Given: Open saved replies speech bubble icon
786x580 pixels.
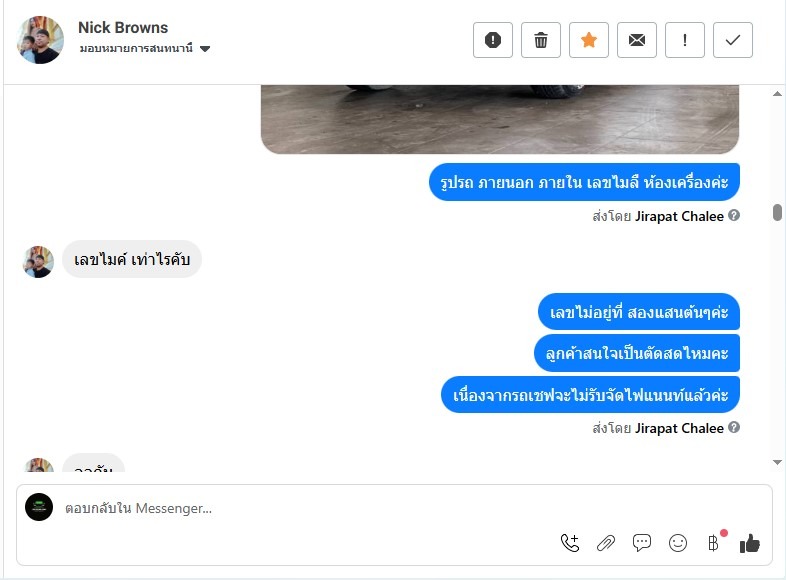Looking at the screenshot, I should (x=642, y=543).
